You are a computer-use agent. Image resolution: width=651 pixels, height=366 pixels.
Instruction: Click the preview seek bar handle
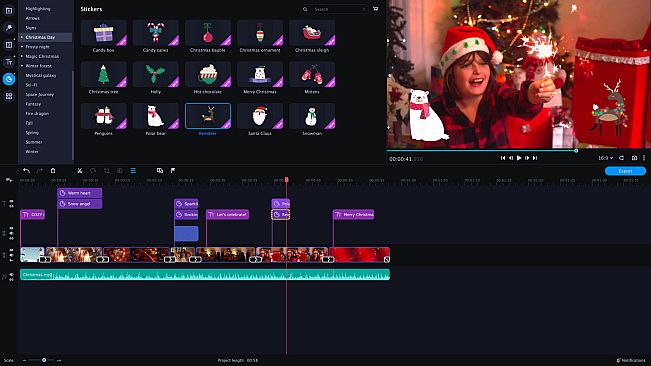click(x=576, y=150)
